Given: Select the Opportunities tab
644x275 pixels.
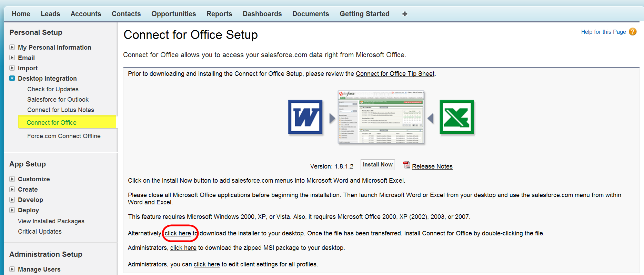Looking at the screenshot, I should pos(174,14).
